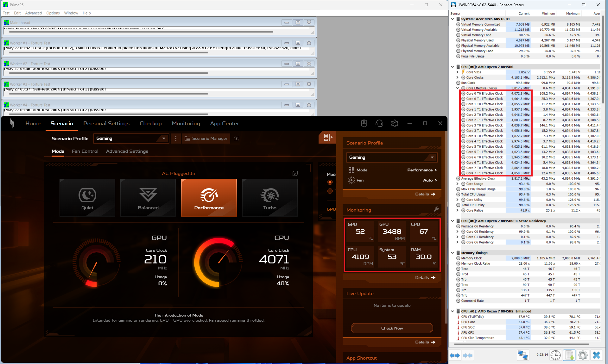Open the main Scenario Profile Gaming dropdown
The height and width of the screenshot is (364, 608).
131,139
